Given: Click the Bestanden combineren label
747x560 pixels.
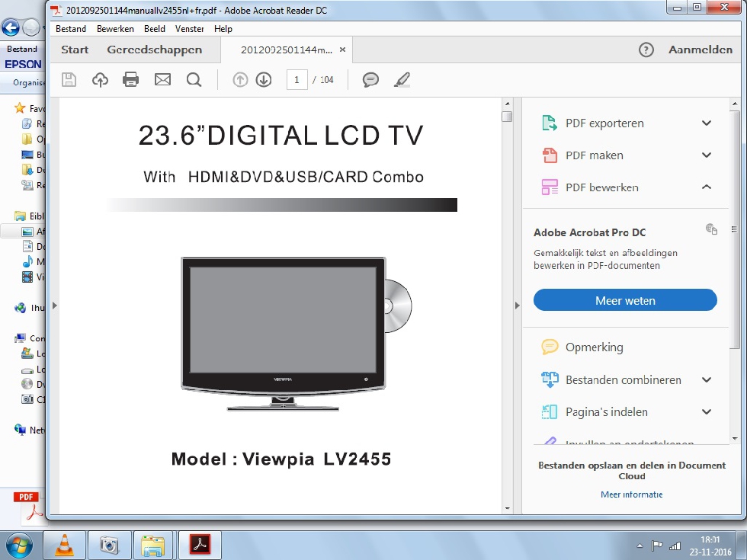Looking at the screenshot, I should (x=624, y=379).
